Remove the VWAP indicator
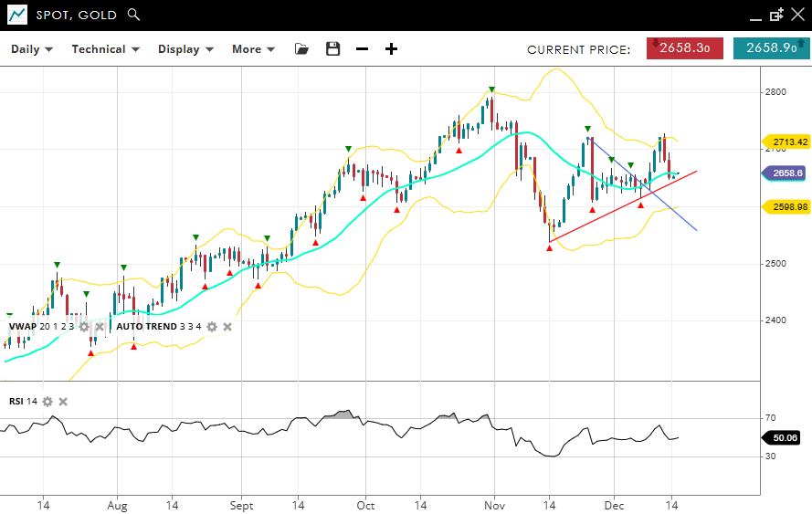The image size is (812, 514). [x=100, y=327]
